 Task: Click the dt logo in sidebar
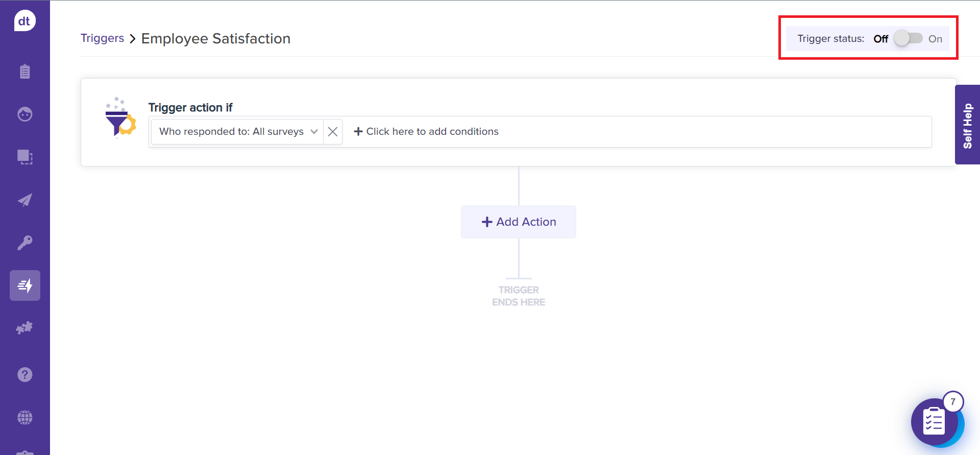click(24, 21)
